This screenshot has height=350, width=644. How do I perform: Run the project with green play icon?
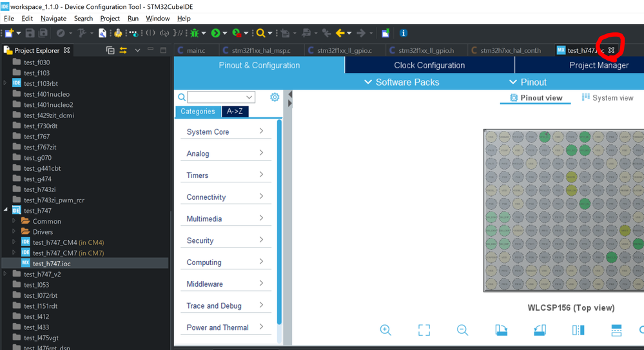(x=215, y=34)
